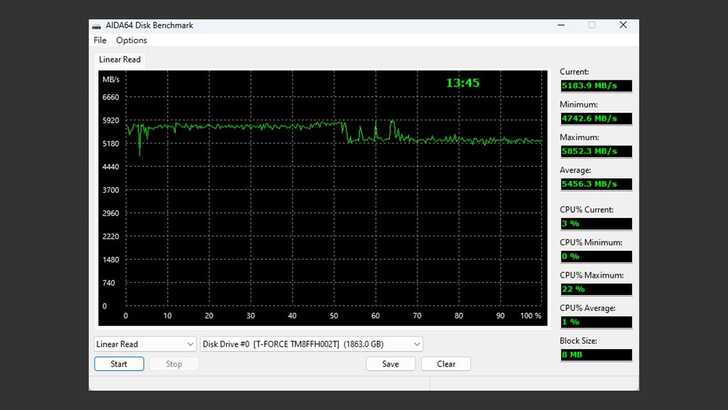Minimize the Disk Benchmark window
Viewport: 728px width, 410px height.
pyautogui.click(x=558, y=24)
